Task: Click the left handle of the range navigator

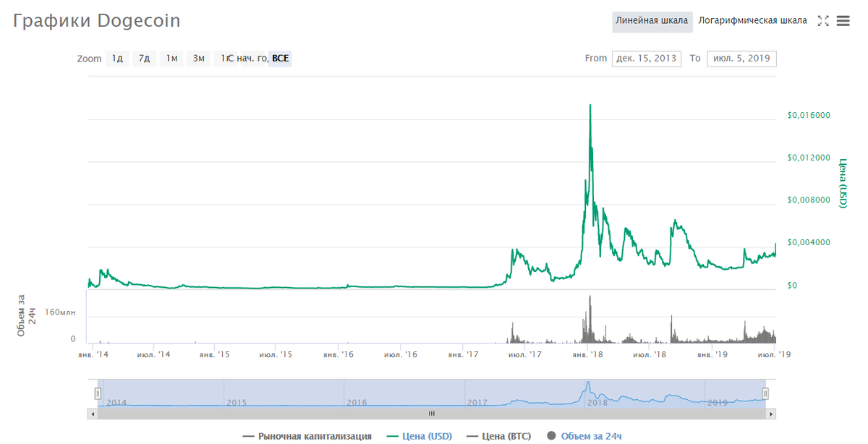Action: [98, 393]
